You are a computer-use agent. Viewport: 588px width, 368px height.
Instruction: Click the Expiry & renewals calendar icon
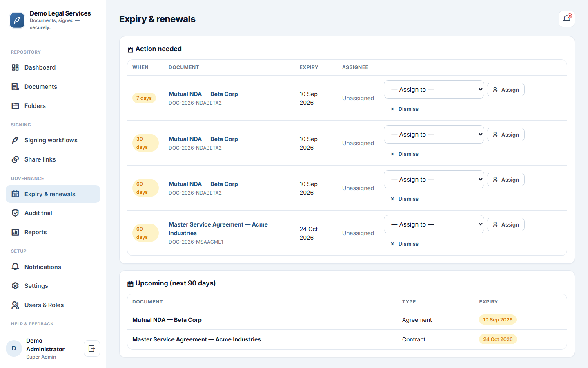[x=16, y=194]
